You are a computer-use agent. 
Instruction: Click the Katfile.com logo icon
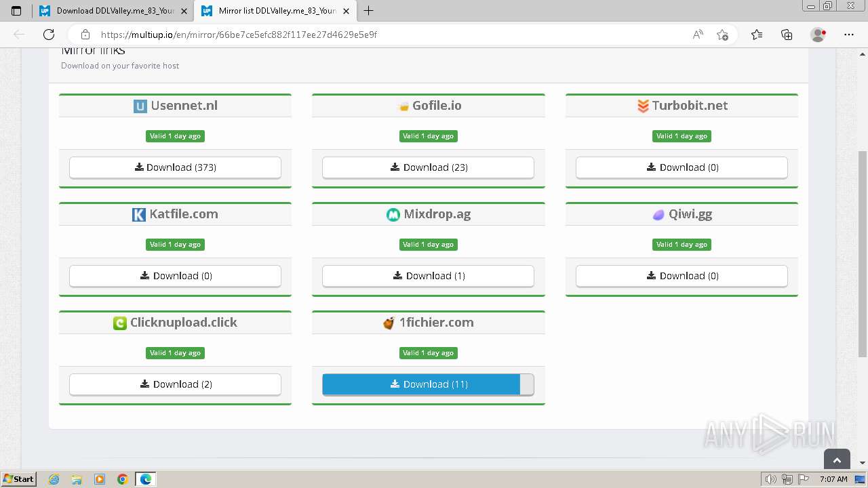pyautogui.click(x=139, y=214)
